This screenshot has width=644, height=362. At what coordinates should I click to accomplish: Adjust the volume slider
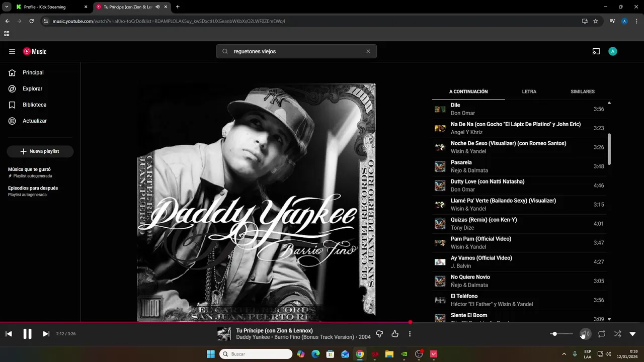click(561, 334)
